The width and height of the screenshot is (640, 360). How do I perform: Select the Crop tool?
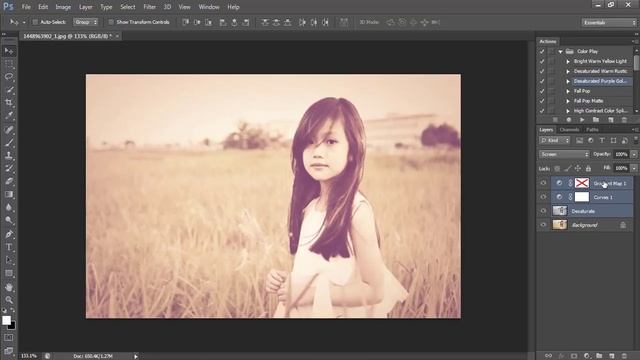coord(9,102)
